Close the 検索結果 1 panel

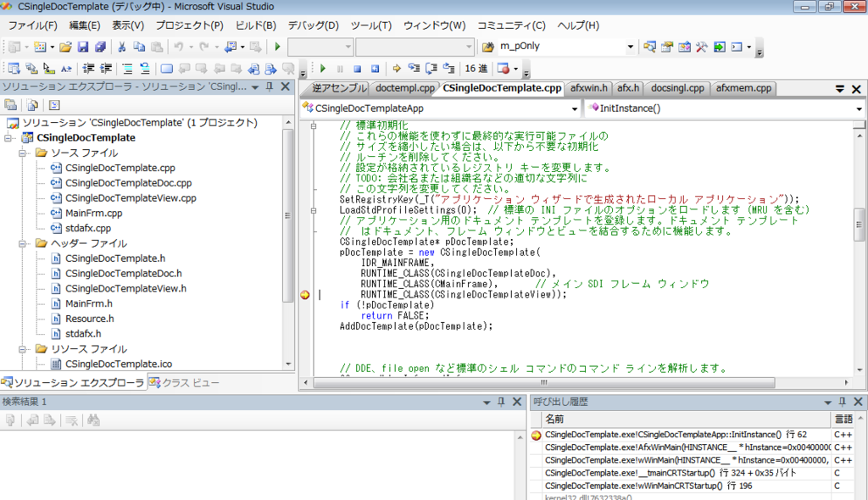coord(517,402)
